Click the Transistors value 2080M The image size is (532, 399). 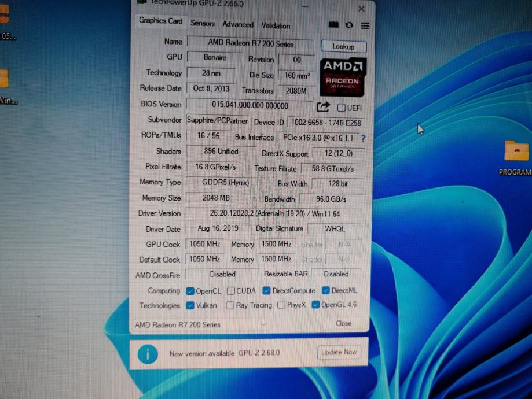tap(296, 91)
